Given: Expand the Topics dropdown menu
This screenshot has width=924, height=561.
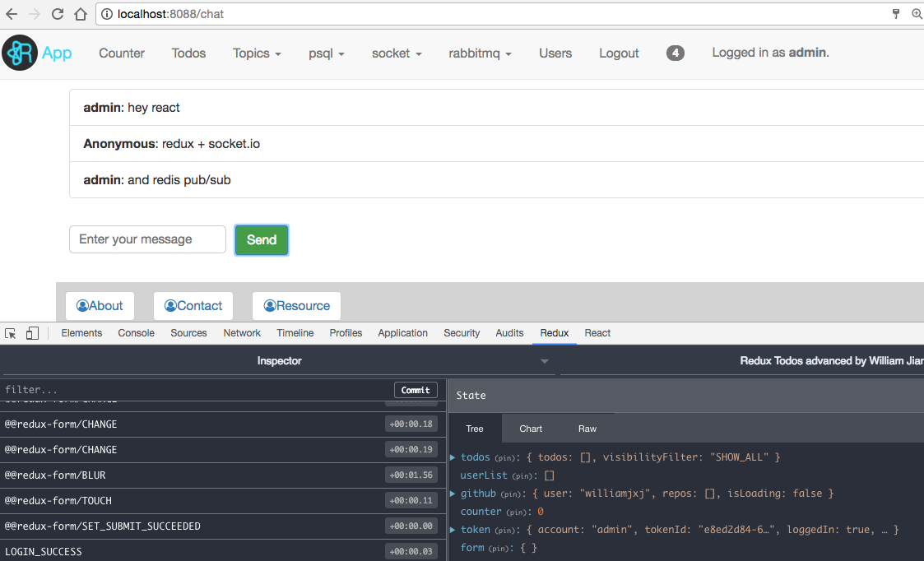Looking at the screenshot, I should (257, 53).
